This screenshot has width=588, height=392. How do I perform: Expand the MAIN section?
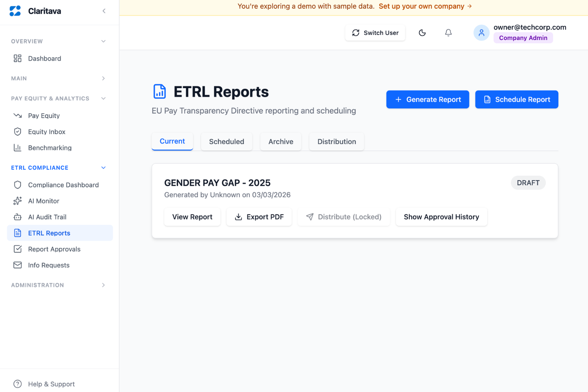tap(103, 78)
